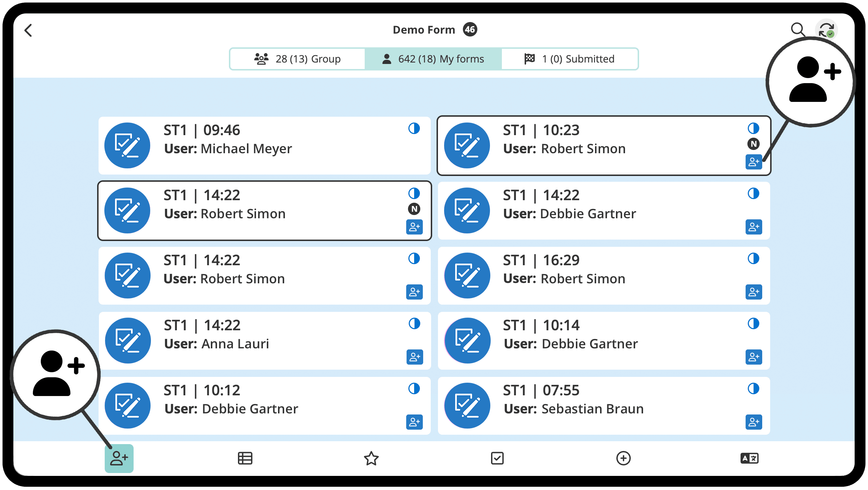This screenshot has height=490, width=868.
Task: Select the status indicator on Robert Simon's 16:29 form
Action: point(754,258)
